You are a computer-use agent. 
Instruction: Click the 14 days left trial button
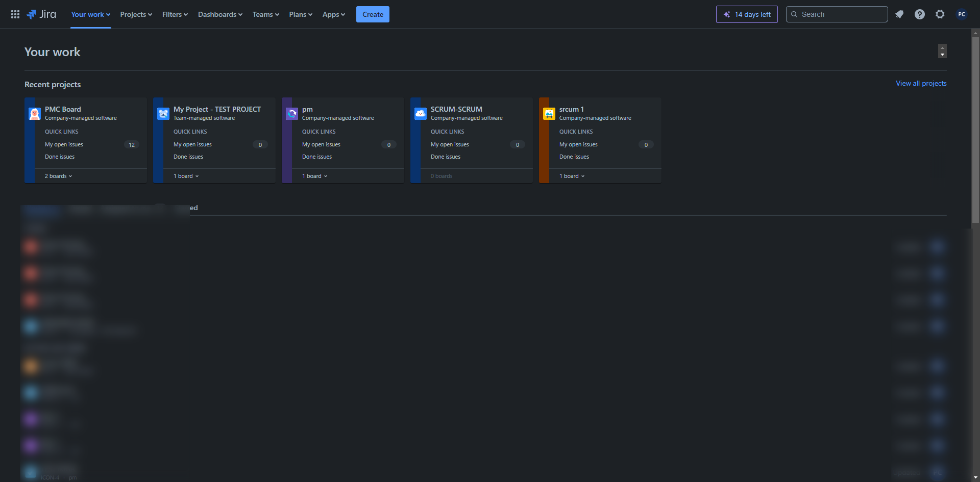point(747,14)
